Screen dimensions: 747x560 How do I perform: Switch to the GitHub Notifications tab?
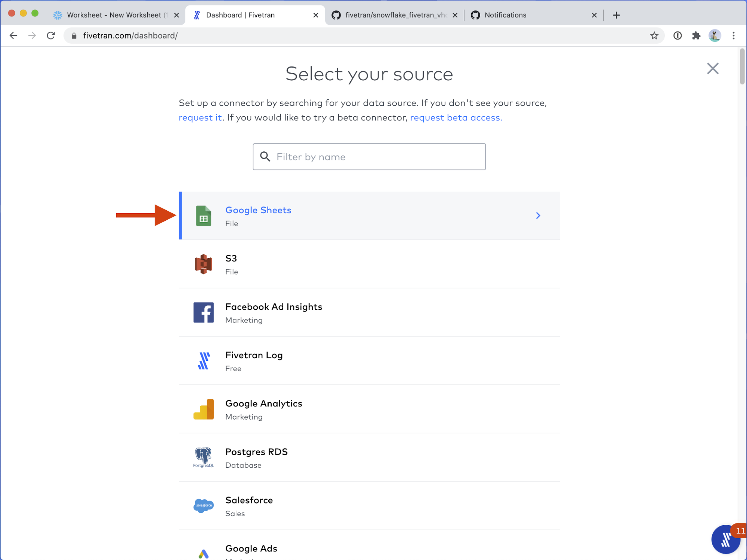point(505,15)
